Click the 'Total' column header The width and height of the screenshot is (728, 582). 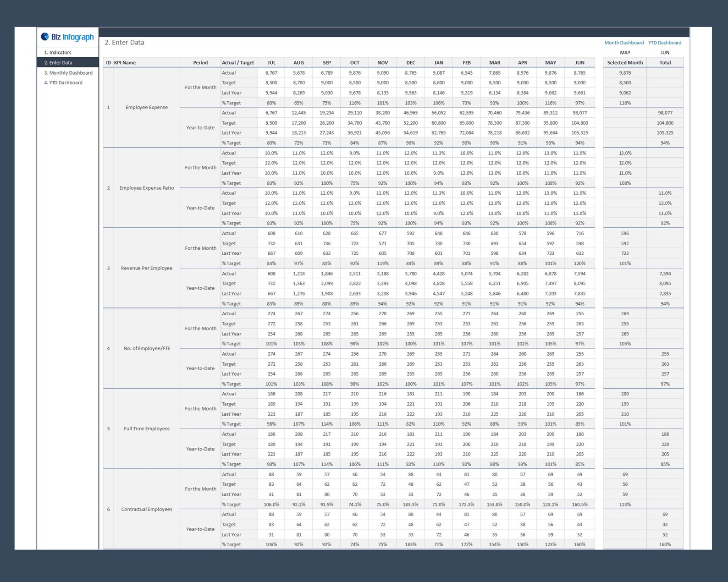[x=665, y=62]
